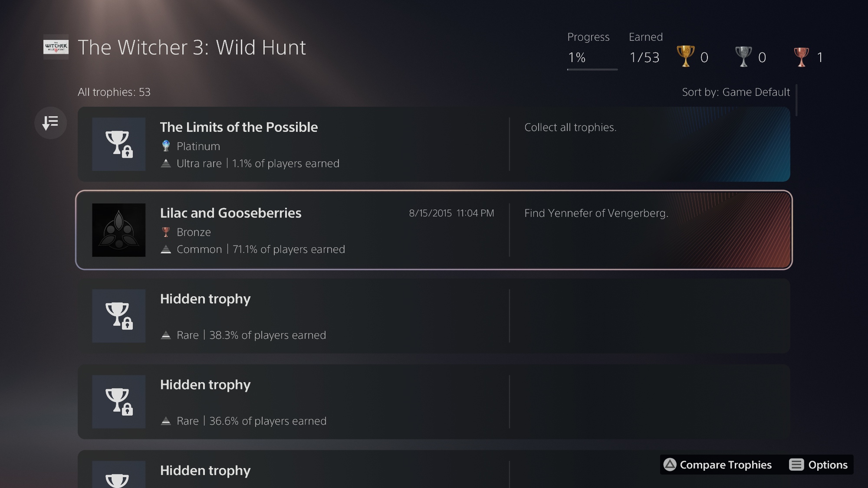
Task: Click the Lilac and Gooseberries trophy image
Action: click(118, 230)
